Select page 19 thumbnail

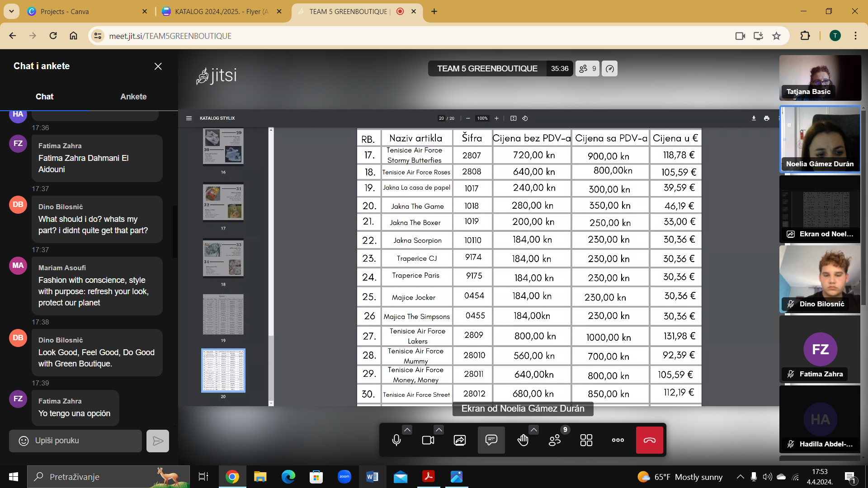click(223, 314)
